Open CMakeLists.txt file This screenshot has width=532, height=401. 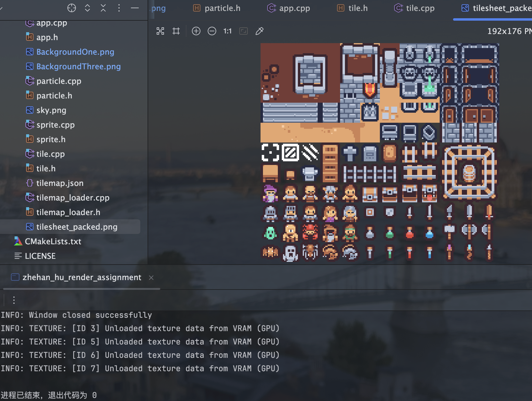[53, 242]
